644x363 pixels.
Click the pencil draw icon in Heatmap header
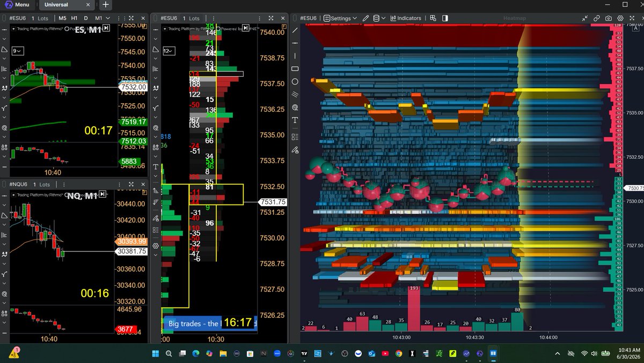[x=365, y=18]
